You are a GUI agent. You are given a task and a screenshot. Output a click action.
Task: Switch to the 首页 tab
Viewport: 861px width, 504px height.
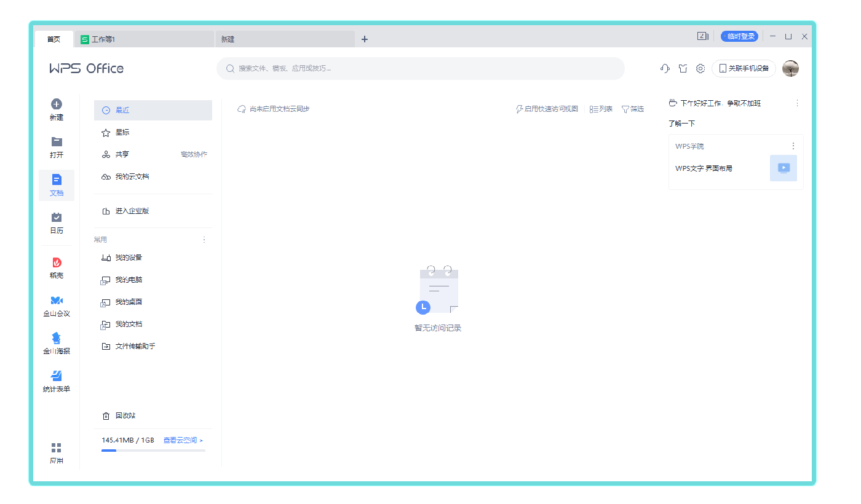54,39
